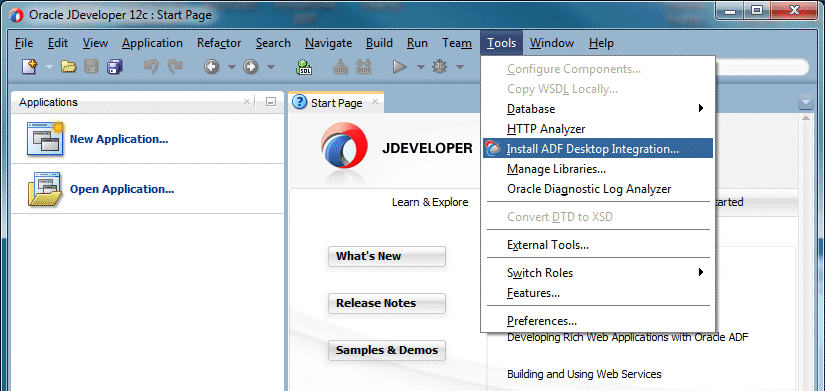
Task: Expand the Switch Roles submenu
Action: 597,273
